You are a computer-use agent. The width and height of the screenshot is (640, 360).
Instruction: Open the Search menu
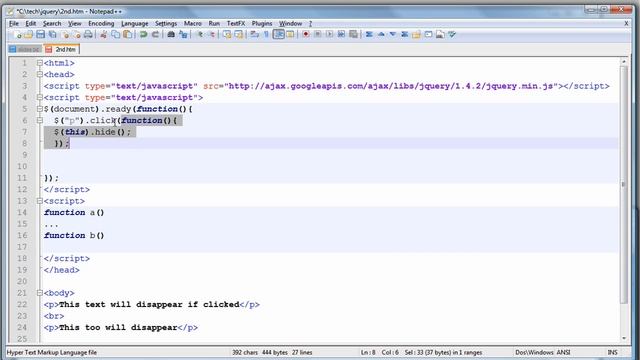tap(52, 24)
